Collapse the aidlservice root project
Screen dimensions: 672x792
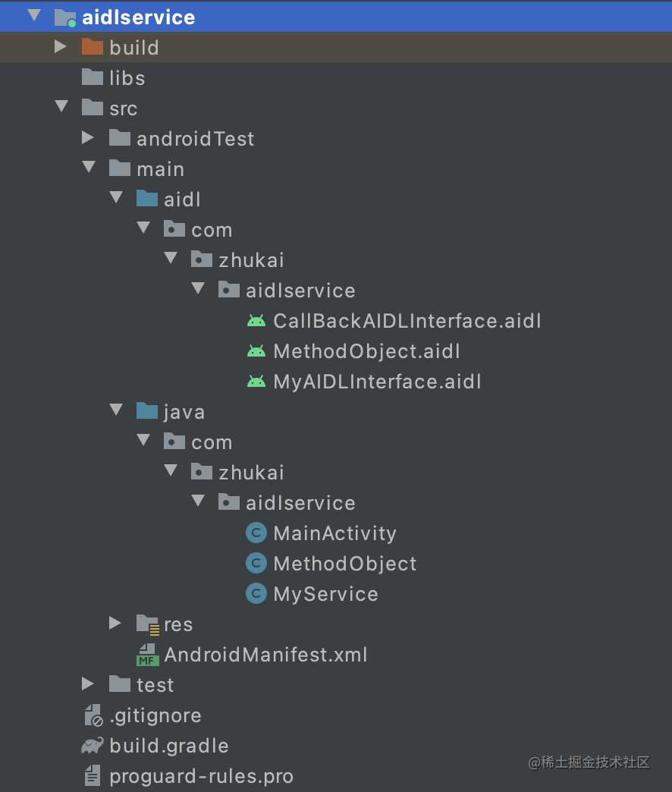(33, 17)
